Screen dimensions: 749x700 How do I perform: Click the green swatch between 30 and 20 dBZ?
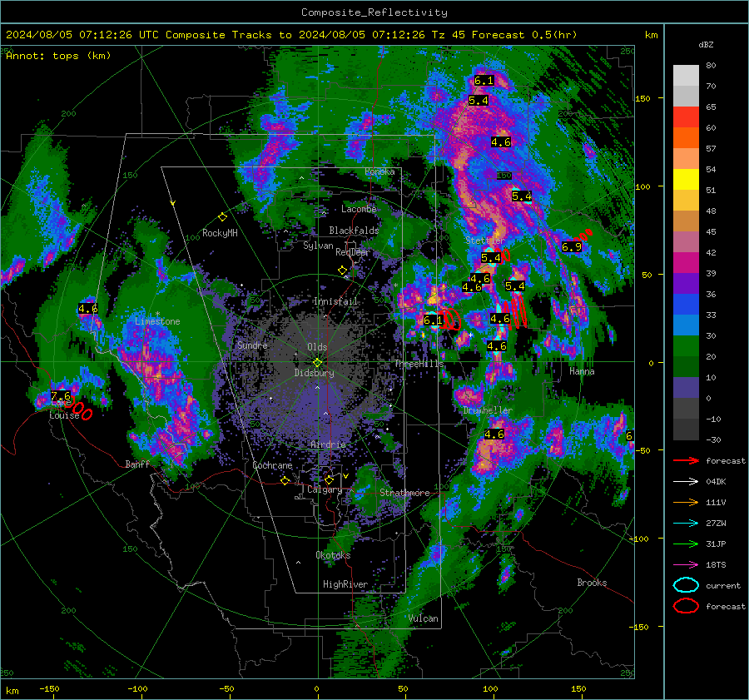[686, 346]
